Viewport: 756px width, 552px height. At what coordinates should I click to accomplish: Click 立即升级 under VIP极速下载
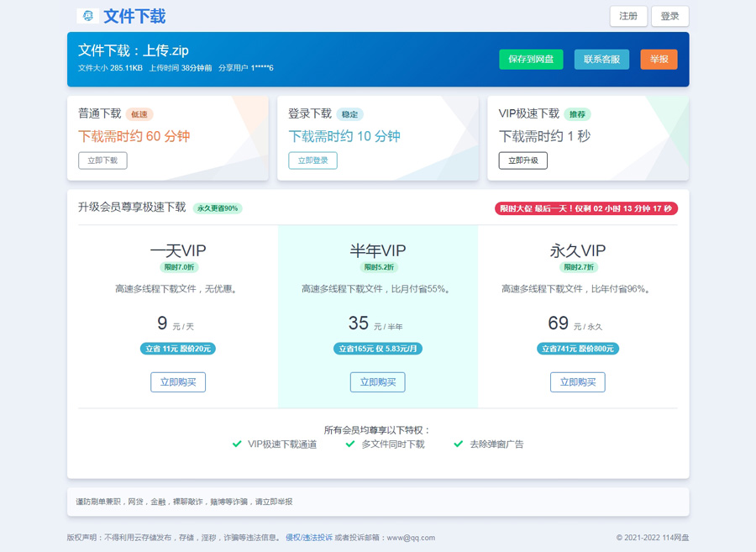tap(522, 160)
